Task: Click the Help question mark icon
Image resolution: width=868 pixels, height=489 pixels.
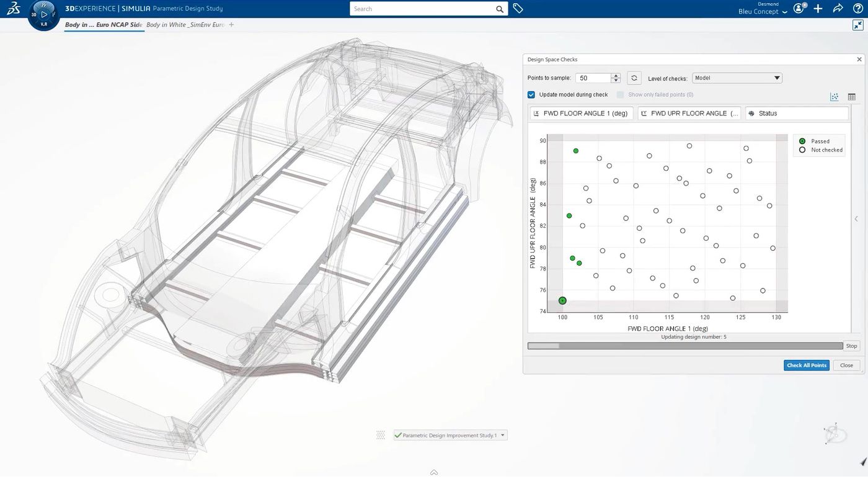Action: coord(857,9)
